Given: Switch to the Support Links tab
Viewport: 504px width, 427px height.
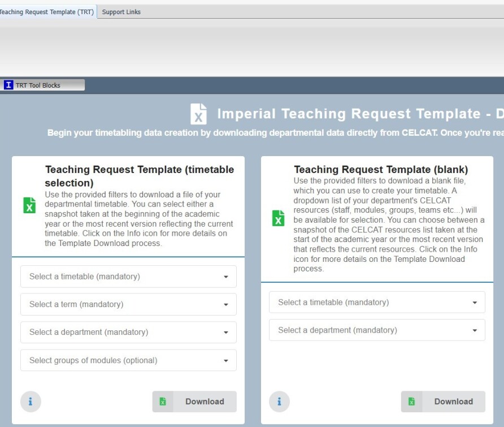Looking at the screenshot, I should click(x=121, y=12).
